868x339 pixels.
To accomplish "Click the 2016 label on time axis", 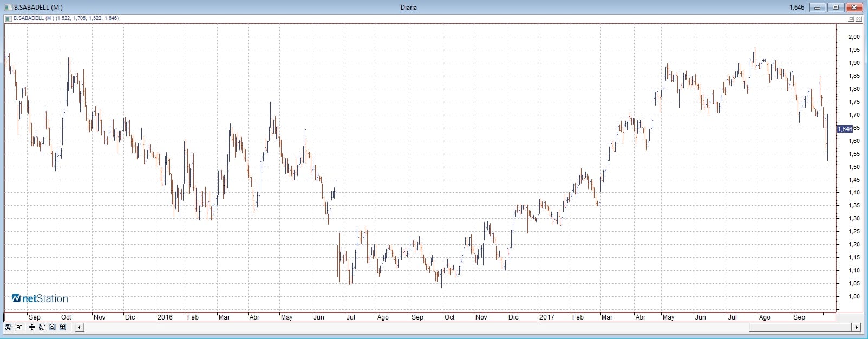I will click(x=165, y=317).
